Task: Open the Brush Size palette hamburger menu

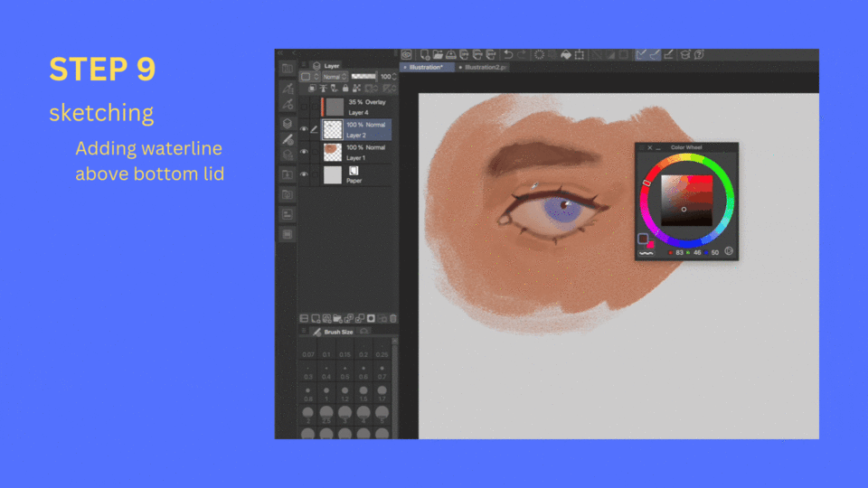Action: pyautogui.click(x=304, y=332)
